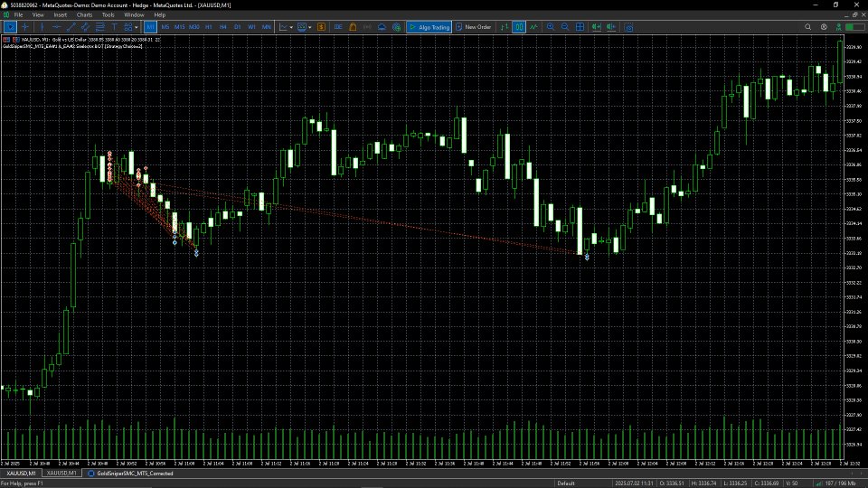868x488 pixels.
Task: Switch to M15 timeframe
Action: [179, 26]
